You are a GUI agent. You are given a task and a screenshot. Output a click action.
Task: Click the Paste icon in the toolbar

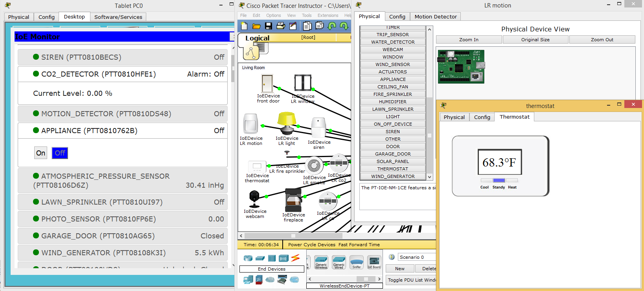pyautogui.click(x=320, y=26)
